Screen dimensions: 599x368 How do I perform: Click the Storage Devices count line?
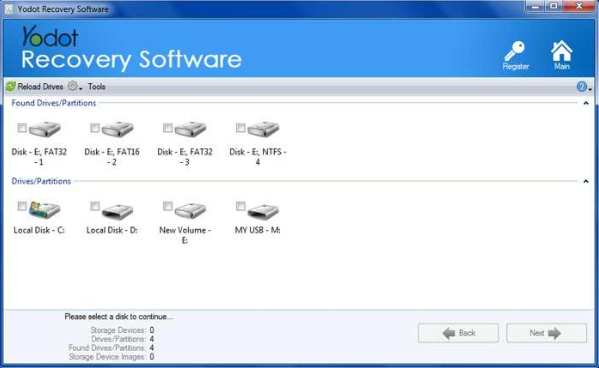122,330
